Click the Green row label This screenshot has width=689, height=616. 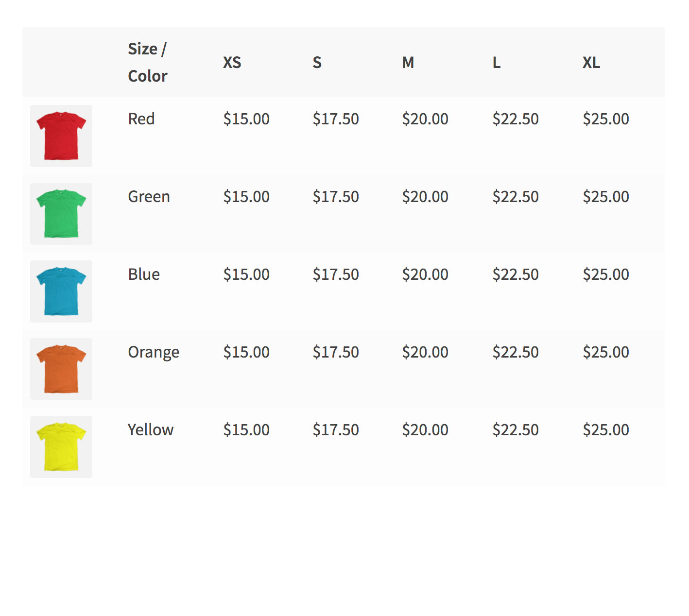point(149,197)
